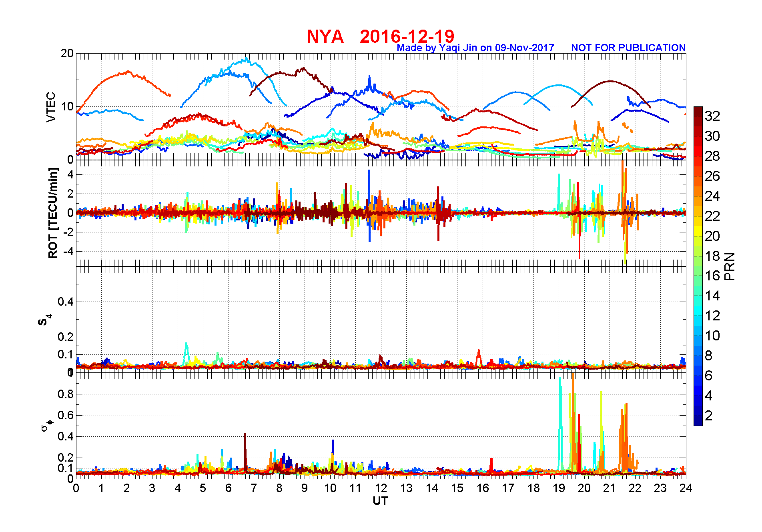Click S4 y-axis tick label 0.4

tap(66, 302)
